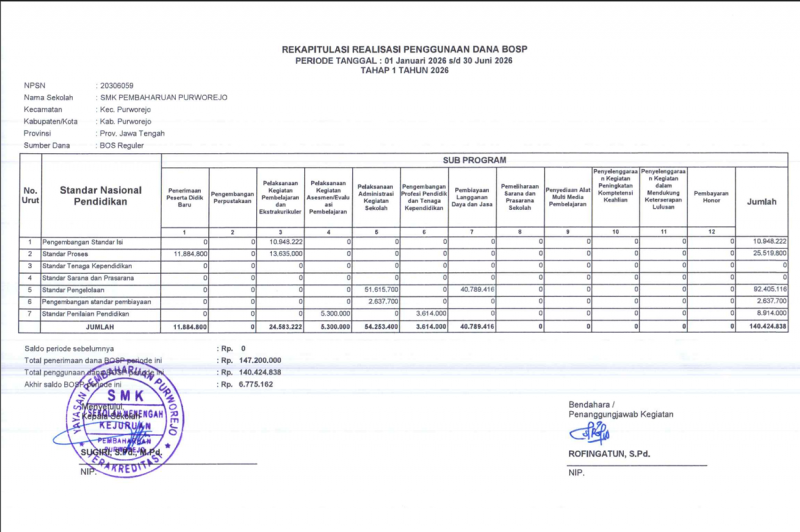
Task: Click the "No. Urut" column header
Action: (x=30, y=196)
